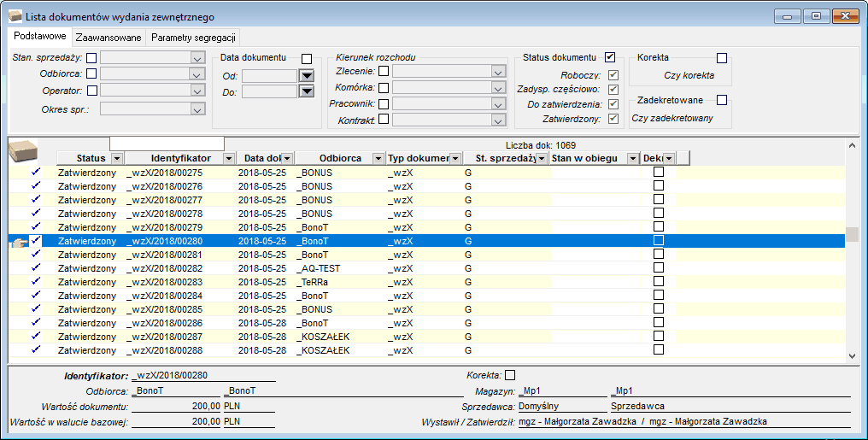The image size is (868, 440).
Task: Open the Okres spr. dropdown
Action: pyautogui.click(x=197, y=109)
